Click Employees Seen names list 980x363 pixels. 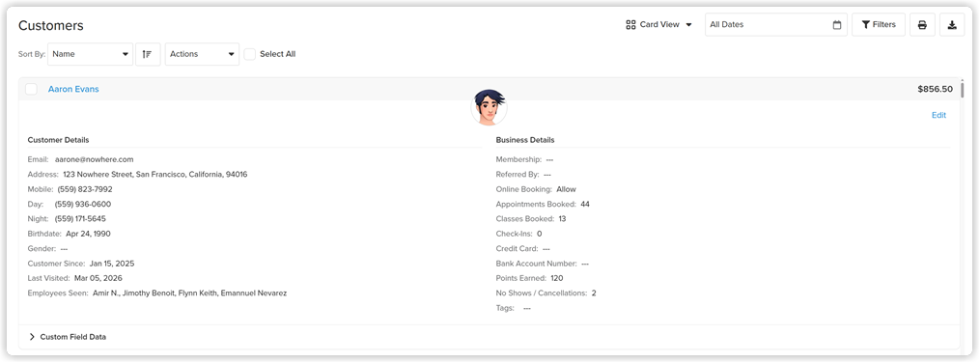(x=190, y=293)
